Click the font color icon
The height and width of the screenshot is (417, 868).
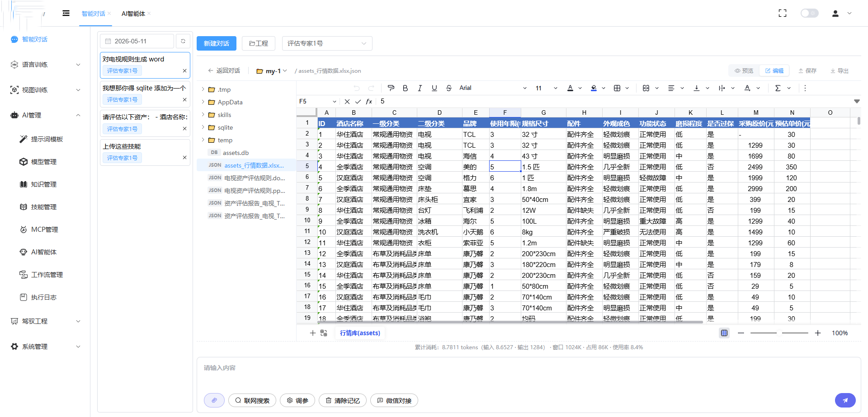coord(571,88)
